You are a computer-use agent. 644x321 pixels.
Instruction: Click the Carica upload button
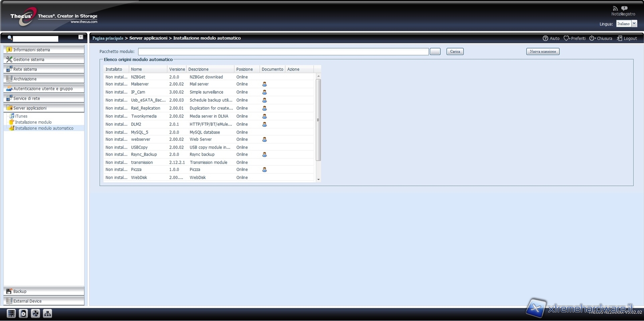[x=455, y=51]
